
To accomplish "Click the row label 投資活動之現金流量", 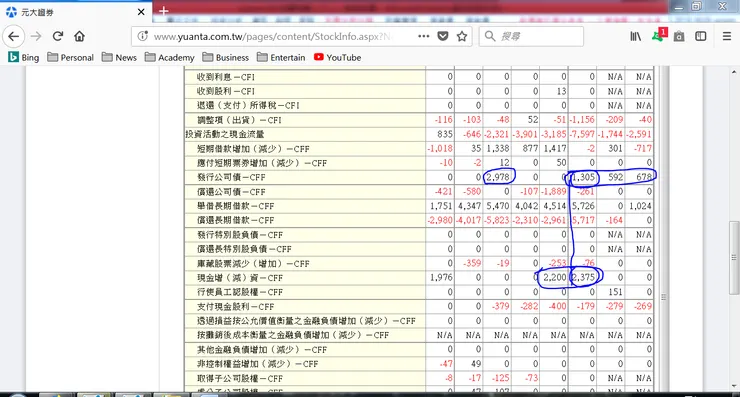I will [x=225, y=135].
